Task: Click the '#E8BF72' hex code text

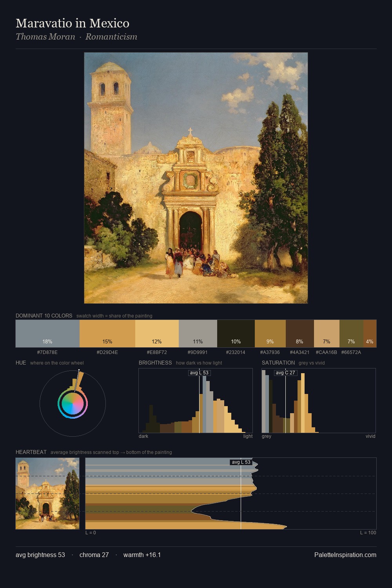Action: (x=157, y=352)
